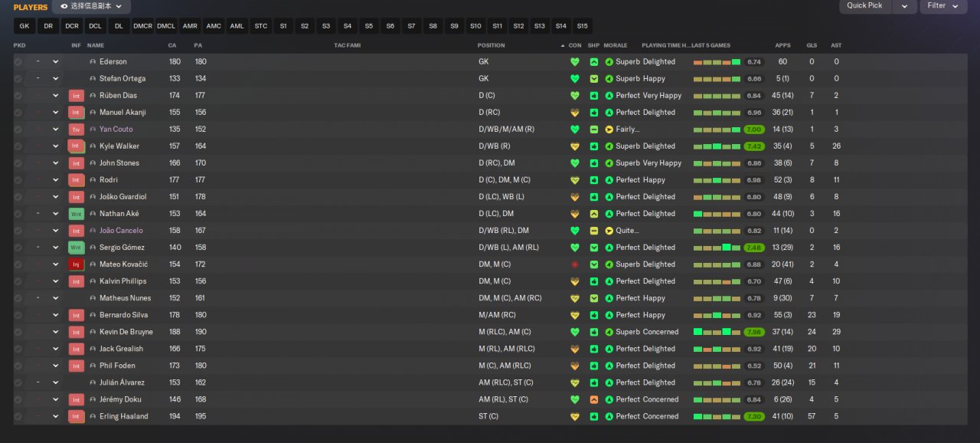The width and height of the screenshot is (980, 443).
Task: Open Kevin De Bruyne's player profile
Action: tap(126, 332)
